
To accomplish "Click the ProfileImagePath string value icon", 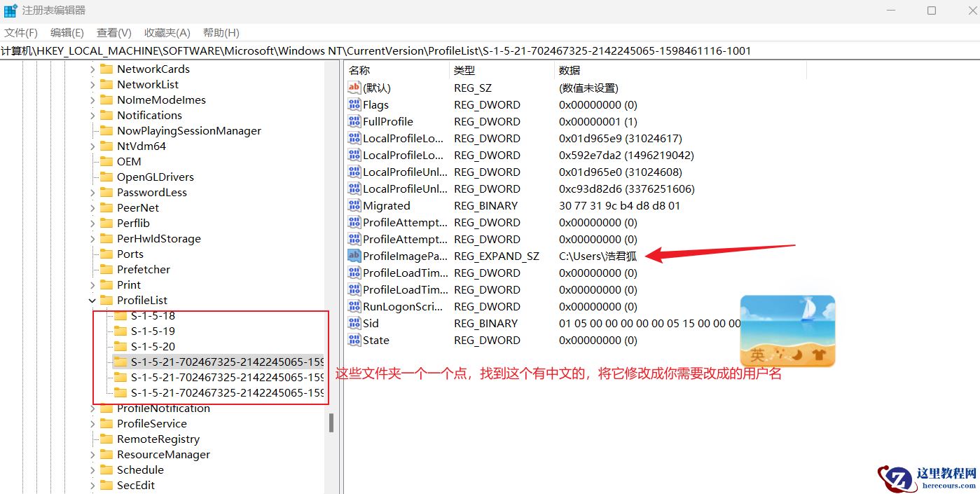I will (353, 256).
